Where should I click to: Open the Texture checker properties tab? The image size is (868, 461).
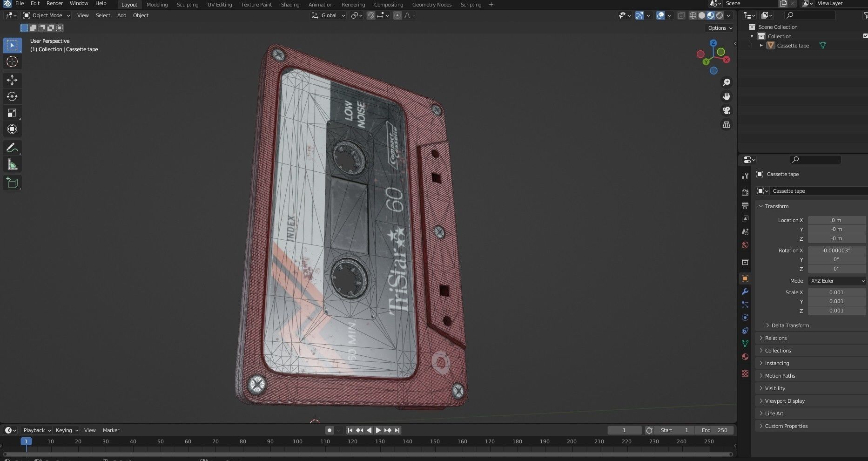point(745,373)
